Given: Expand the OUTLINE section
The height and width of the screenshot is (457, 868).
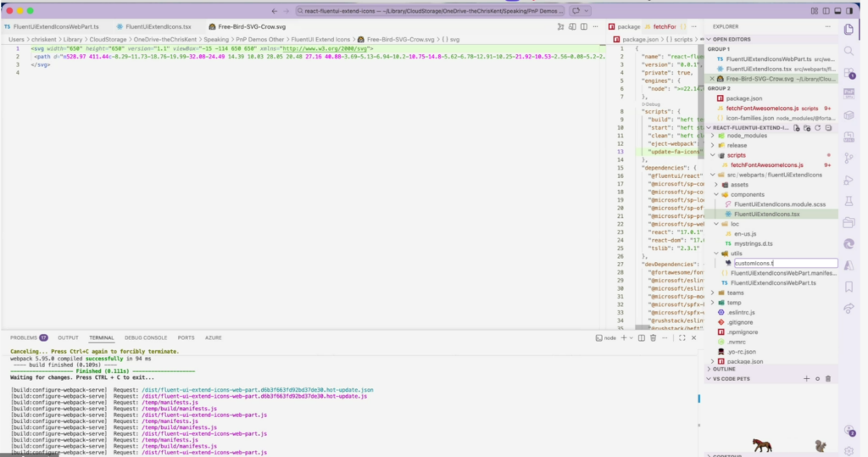Looking at the screenshot, I should pyautogui.click(x=724, y=369).
